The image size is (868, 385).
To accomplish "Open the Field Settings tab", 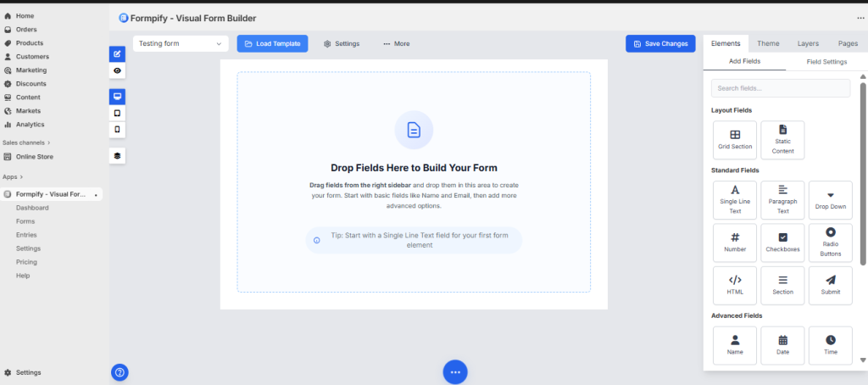I will [x=826, y=62].
